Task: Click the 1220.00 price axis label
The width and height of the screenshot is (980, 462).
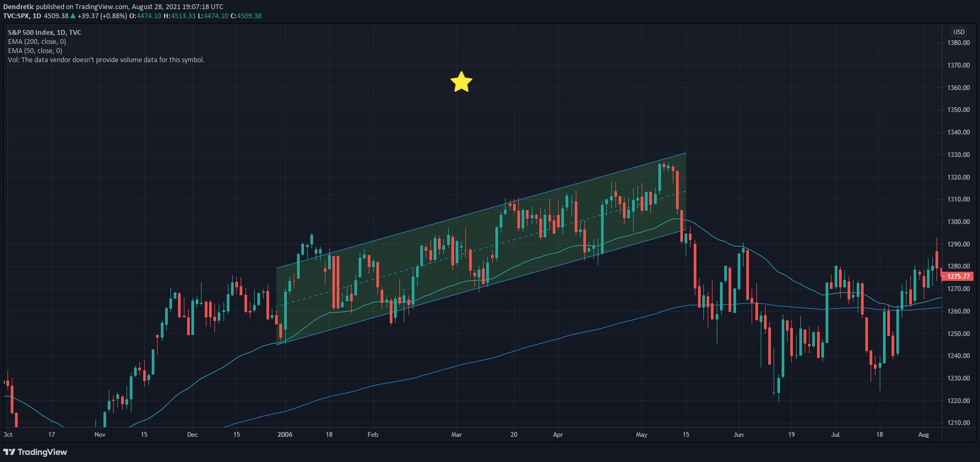Action: pyautogui.click(x=959, y=401)
